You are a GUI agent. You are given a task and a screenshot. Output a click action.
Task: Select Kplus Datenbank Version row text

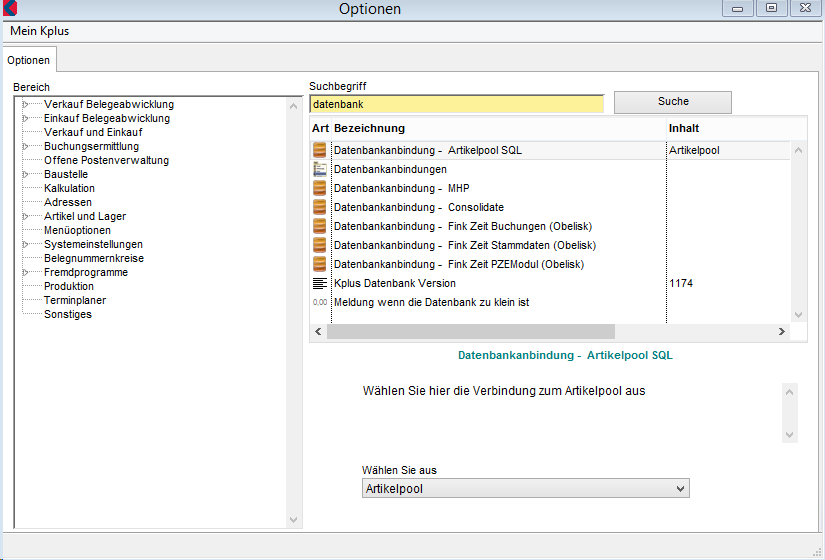(395, 283)
